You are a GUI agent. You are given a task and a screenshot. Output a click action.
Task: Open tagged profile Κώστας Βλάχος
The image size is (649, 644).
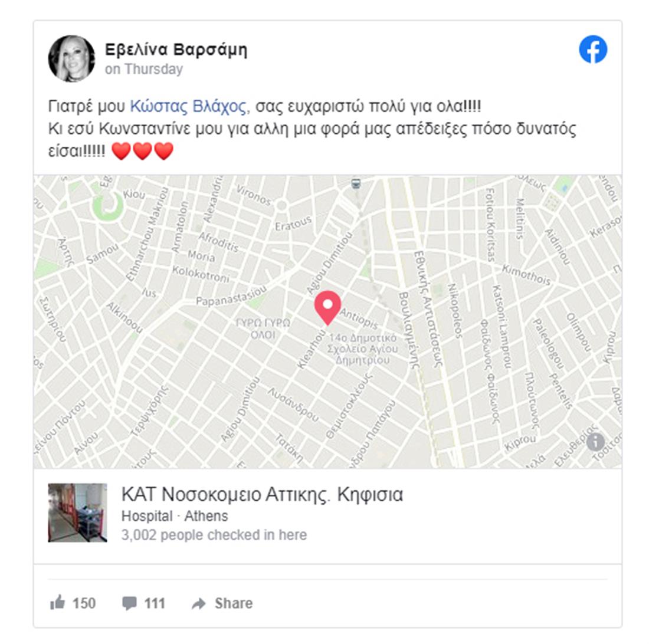click(188, 106)
